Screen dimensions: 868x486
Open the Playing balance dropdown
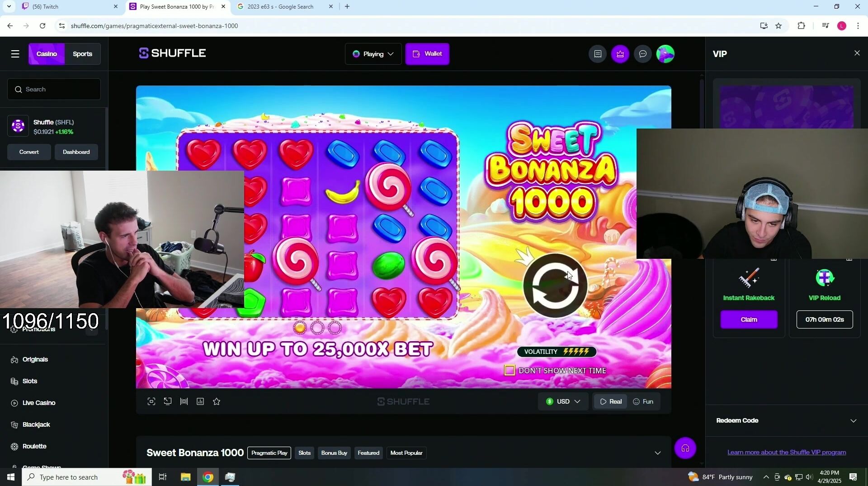[x=373, y=54]
